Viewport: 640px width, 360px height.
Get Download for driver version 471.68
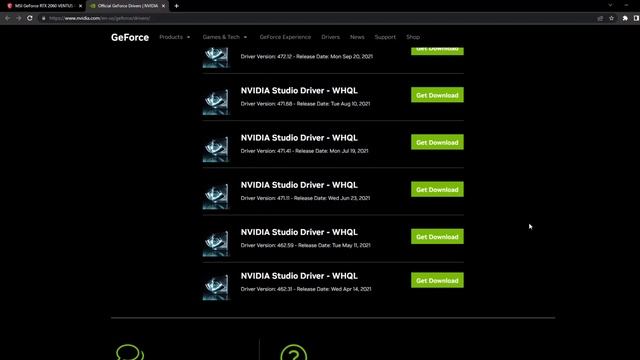point(437,95)
